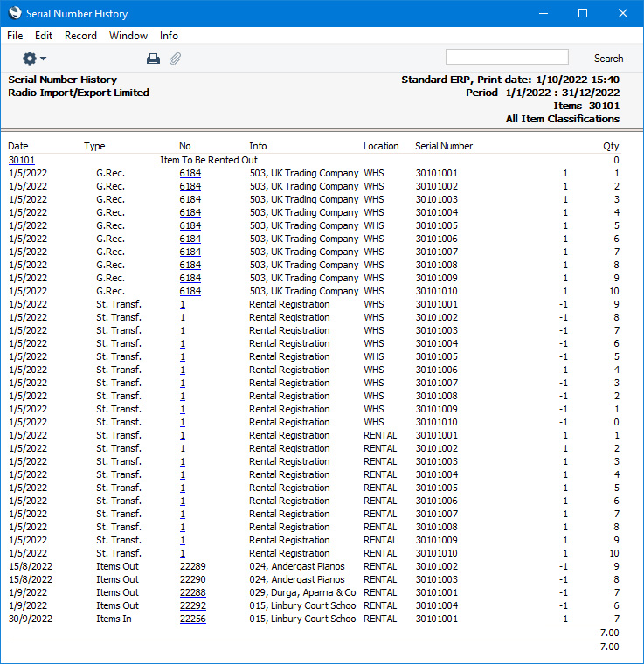Open Items Out record 22292
Viewport: 644px width, 664px height.
point(192,605)
